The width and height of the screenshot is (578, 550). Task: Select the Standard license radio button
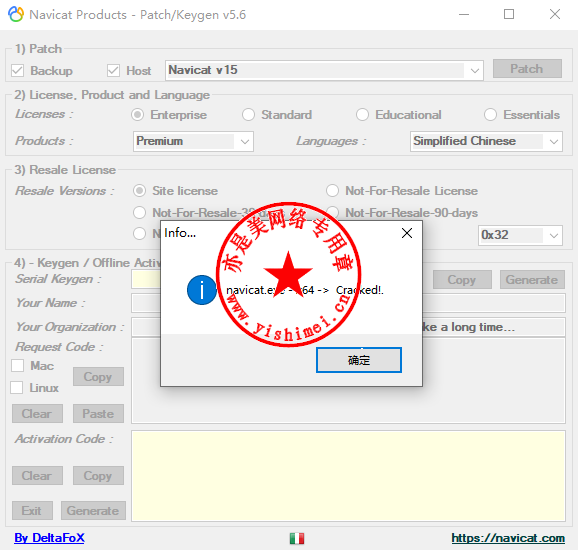(x=248, y=115)
